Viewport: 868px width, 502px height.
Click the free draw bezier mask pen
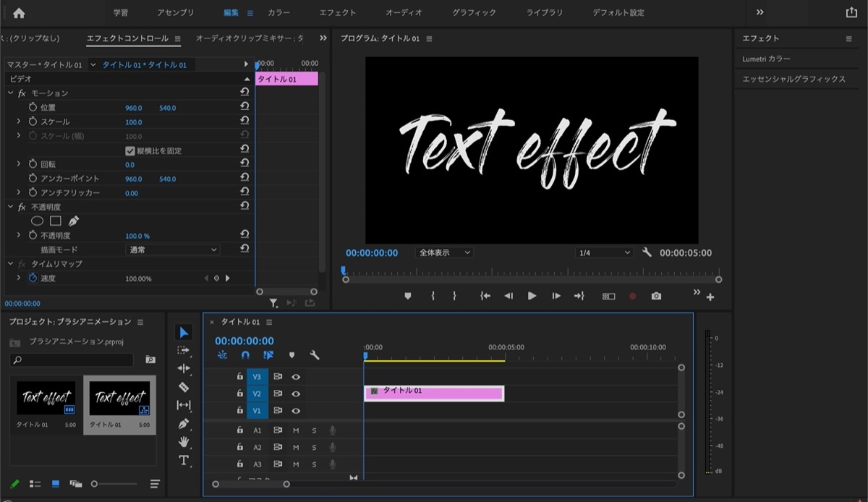click(73, 221)
